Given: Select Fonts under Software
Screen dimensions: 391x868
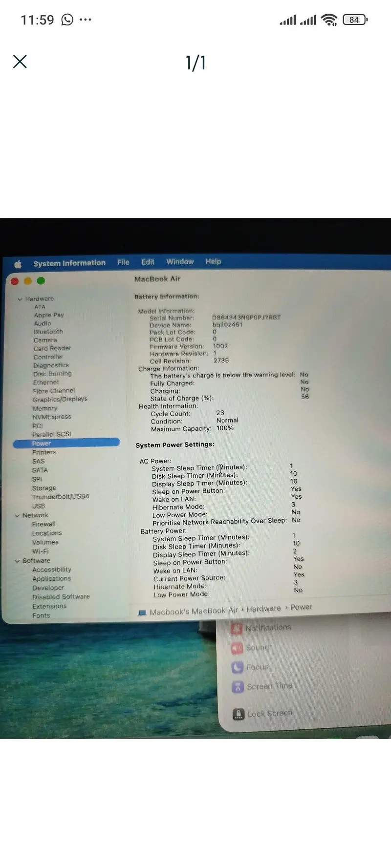Looking at the screenshot, I should pos(41,615).
